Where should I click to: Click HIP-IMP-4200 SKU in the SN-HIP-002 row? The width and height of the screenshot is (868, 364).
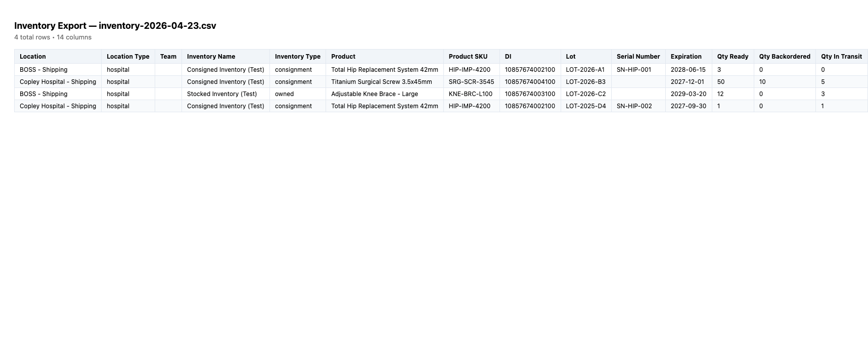click(470, 106)
